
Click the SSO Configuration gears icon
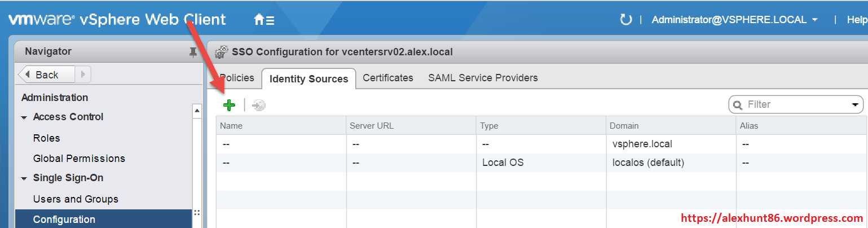tap(222, 52)
